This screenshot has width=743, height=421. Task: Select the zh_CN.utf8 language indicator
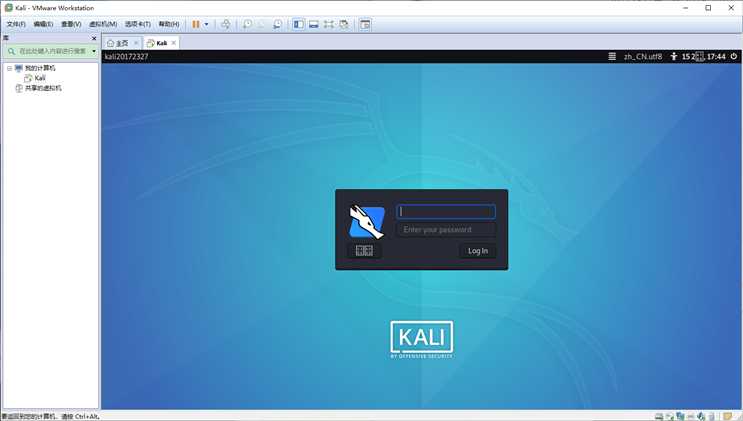643,56
